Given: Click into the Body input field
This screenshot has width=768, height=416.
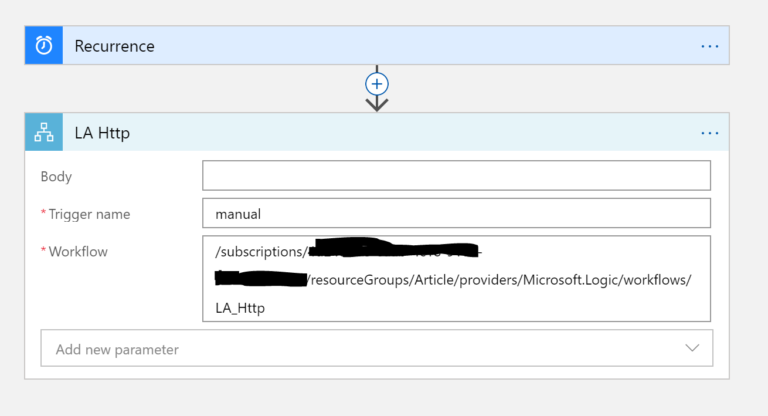Looking at the screenshot, I should click(456, 176).
